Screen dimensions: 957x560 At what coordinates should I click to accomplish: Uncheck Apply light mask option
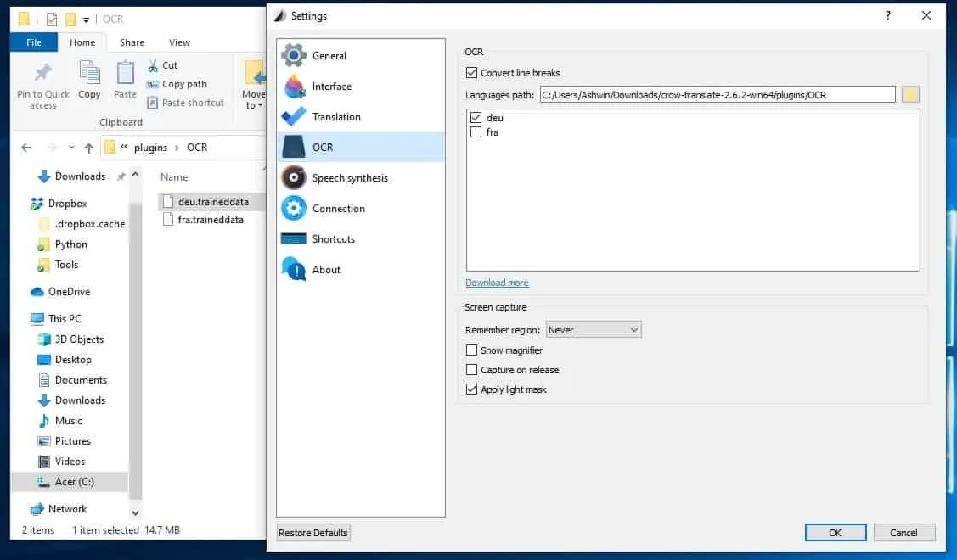471,389
